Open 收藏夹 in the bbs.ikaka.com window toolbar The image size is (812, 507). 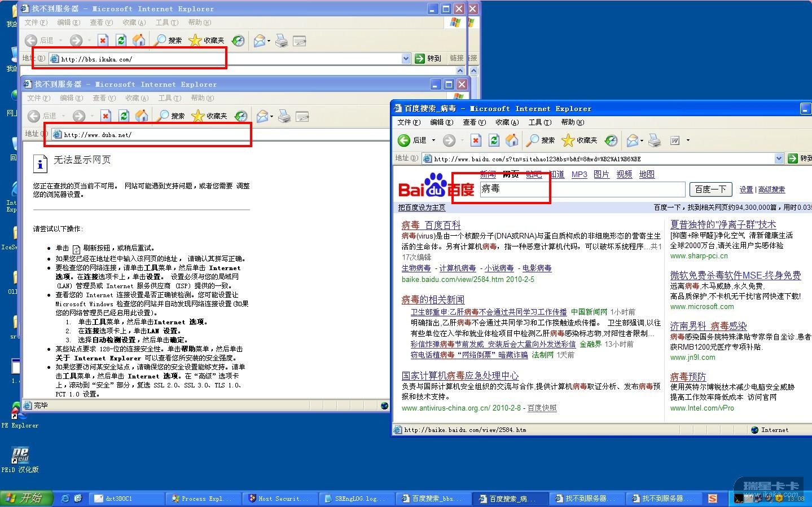(x=207, y=41)
